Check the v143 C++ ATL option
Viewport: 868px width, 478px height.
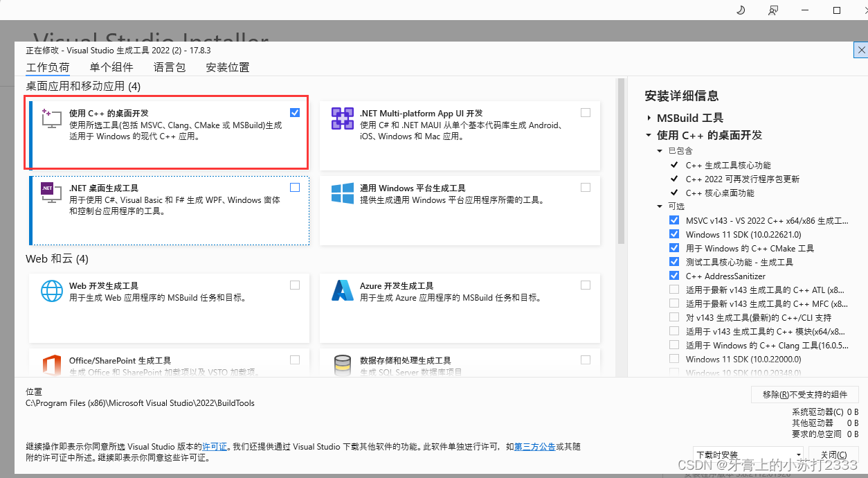pos(674,290)
